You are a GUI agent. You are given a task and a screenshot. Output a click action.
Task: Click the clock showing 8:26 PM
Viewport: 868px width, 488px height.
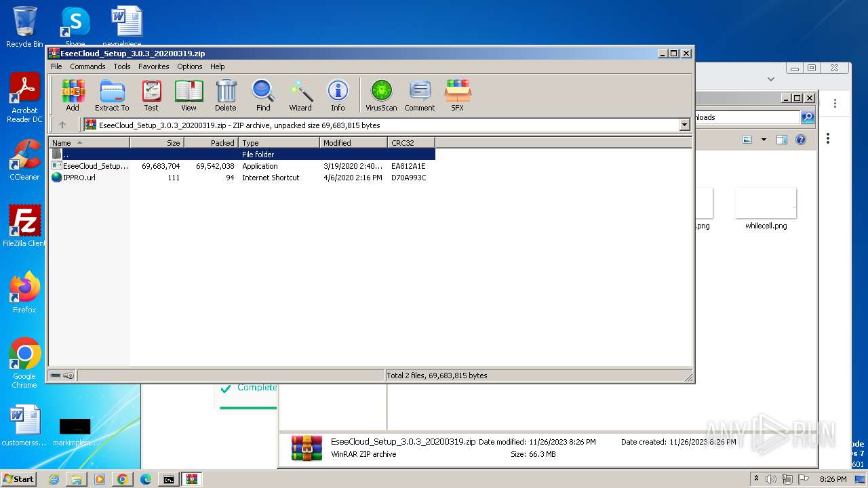pyautogui.click(x=833, y=479)
